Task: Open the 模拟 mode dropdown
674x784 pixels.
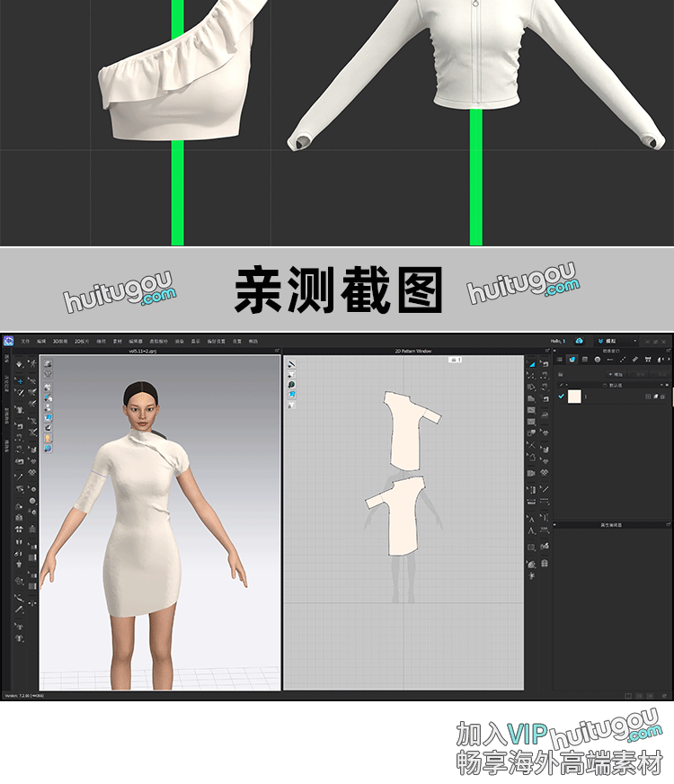Action: (617, 341)
